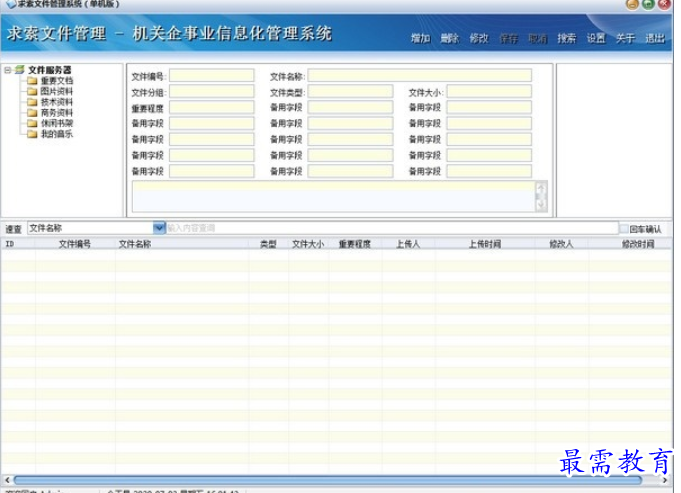Click the 重要程度 input field
This screenshot has height=493, width=681.
(x=212, y=107)
